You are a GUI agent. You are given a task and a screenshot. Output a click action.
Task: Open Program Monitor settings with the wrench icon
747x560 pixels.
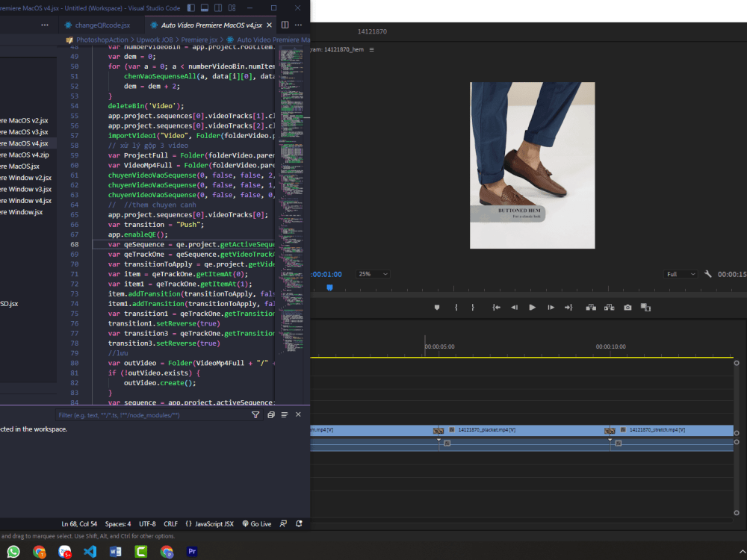pyautogui.click(x=708, y=274)
